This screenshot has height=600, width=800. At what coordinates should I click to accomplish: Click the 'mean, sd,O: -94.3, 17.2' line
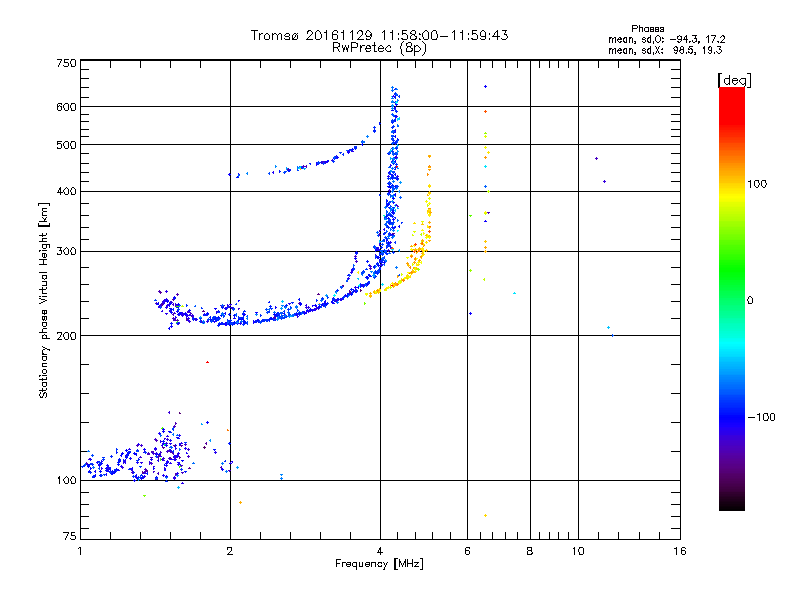pos(666,39)
